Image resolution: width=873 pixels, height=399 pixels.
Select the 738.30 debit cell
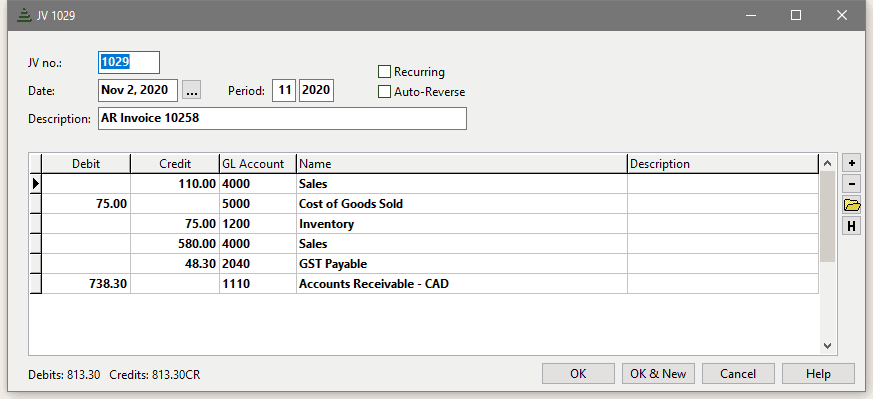[86, 284]
